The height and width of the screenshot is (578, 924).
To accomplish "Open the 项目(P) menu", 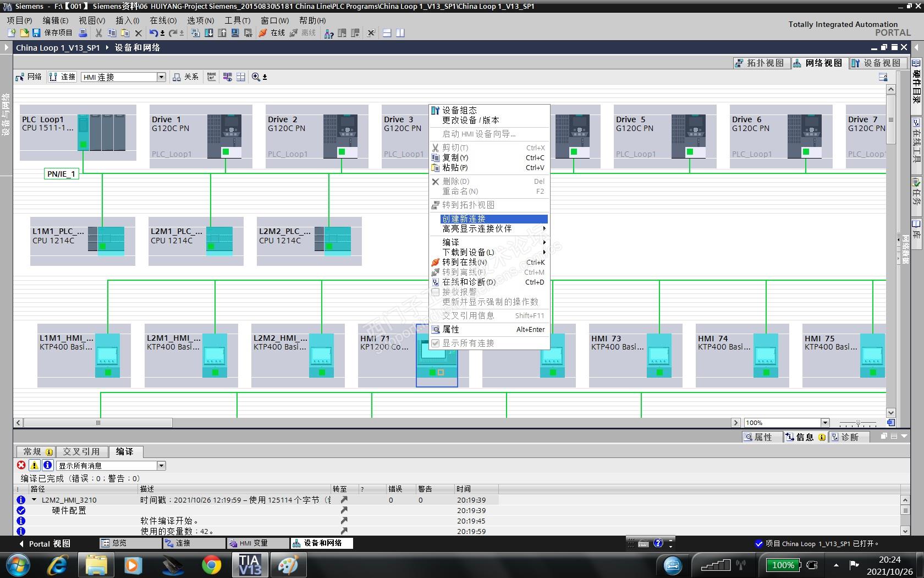I will pos(19,20).
